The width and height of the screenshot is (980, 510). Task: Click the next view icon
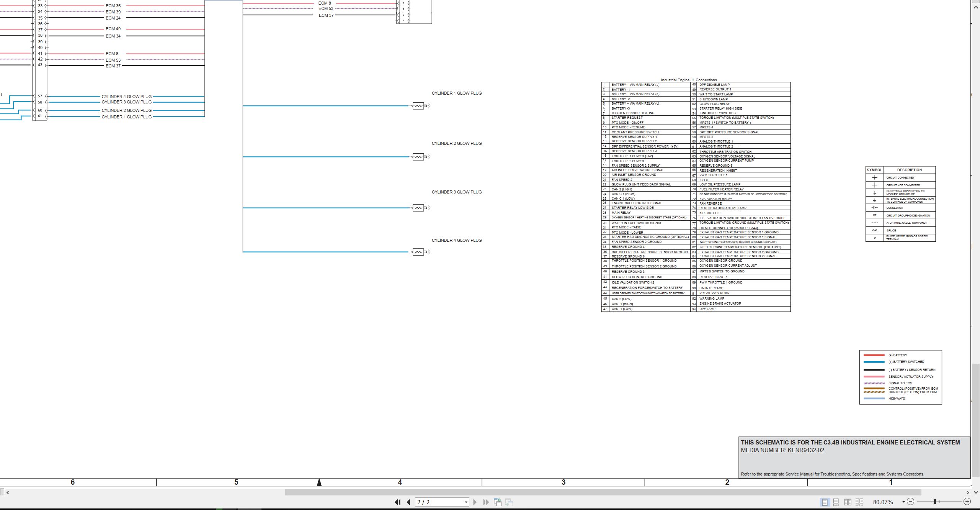pyautogui.click(x=509, y=502)
